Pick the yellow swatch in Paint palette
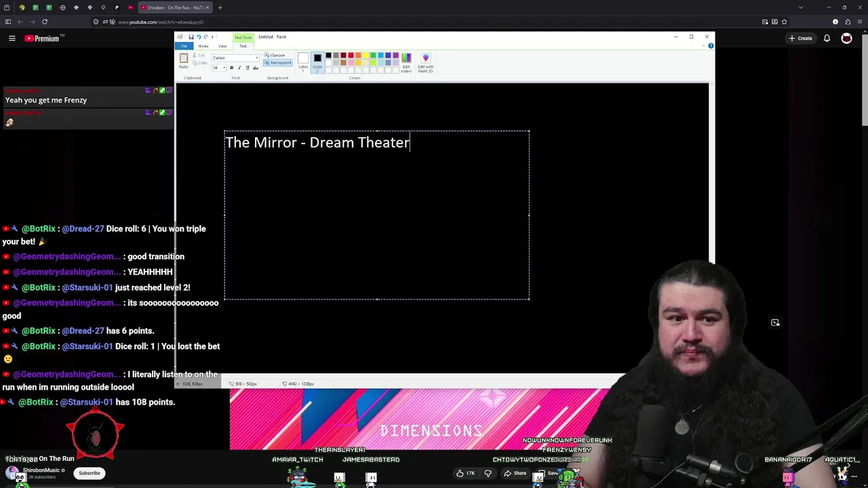This screenshot has height=488, width=868. pos(366,55)
